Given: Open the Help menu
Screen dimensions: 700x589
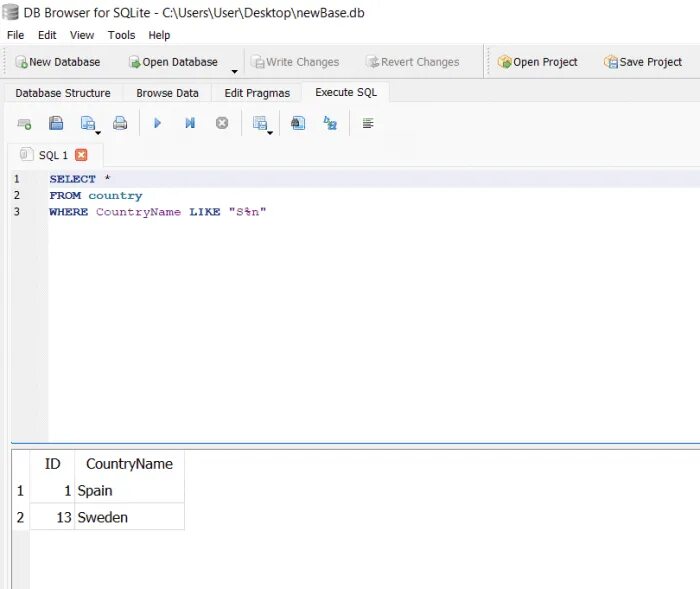Looking at the screenshot, I should pos(159,35).
